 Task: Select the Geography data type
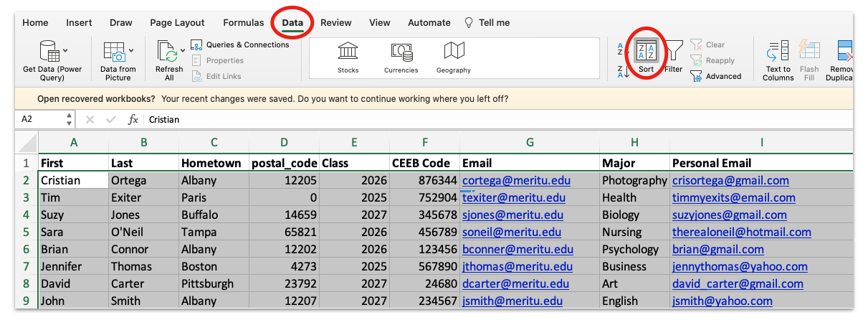454,57
